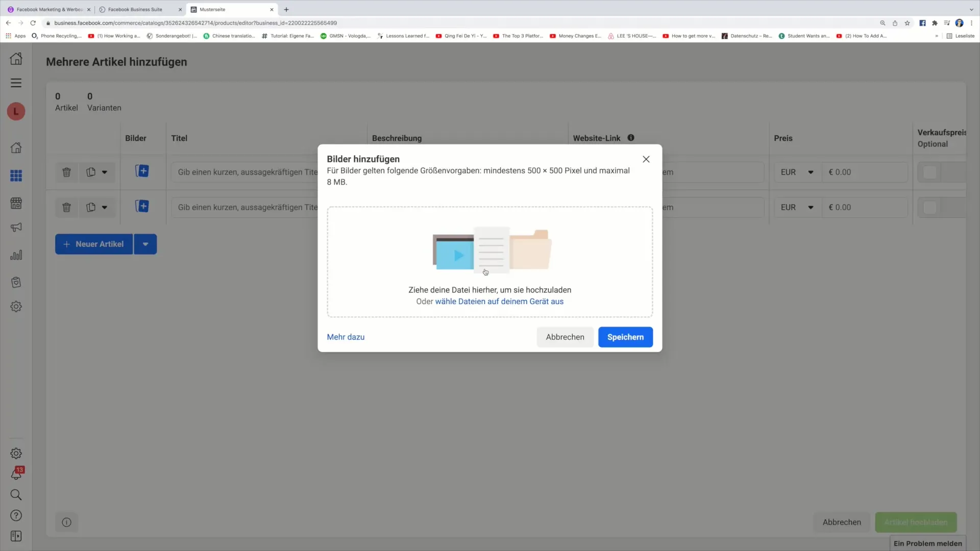Click the Artikel hochladen button

pos(916,522)
